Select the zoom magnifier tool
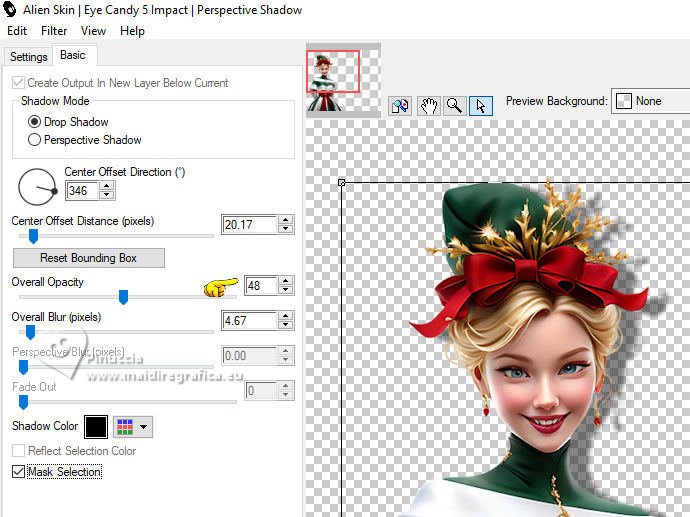The image size is (690, 517). pyautogui.click(x=454, y=106)
